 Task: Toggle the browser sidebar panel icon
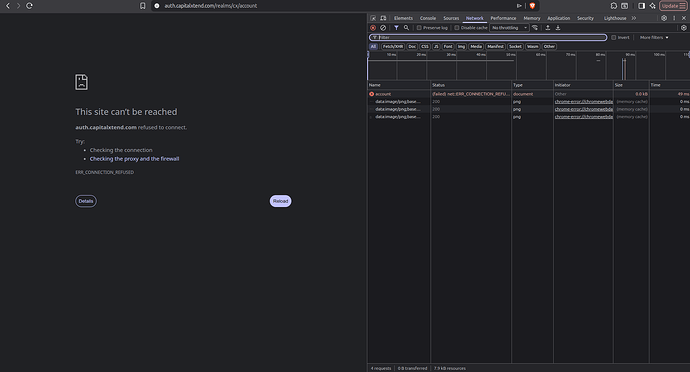642,6
